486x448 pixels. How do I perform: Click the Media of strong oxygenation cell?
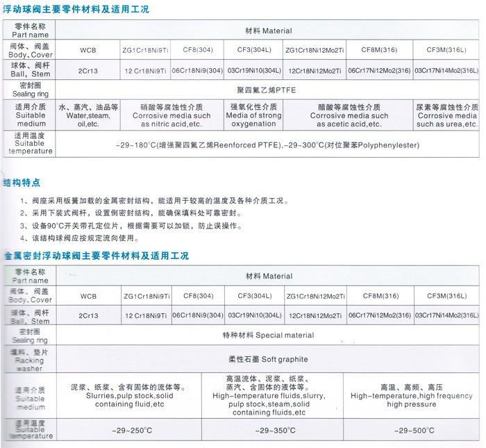point(253,115)
